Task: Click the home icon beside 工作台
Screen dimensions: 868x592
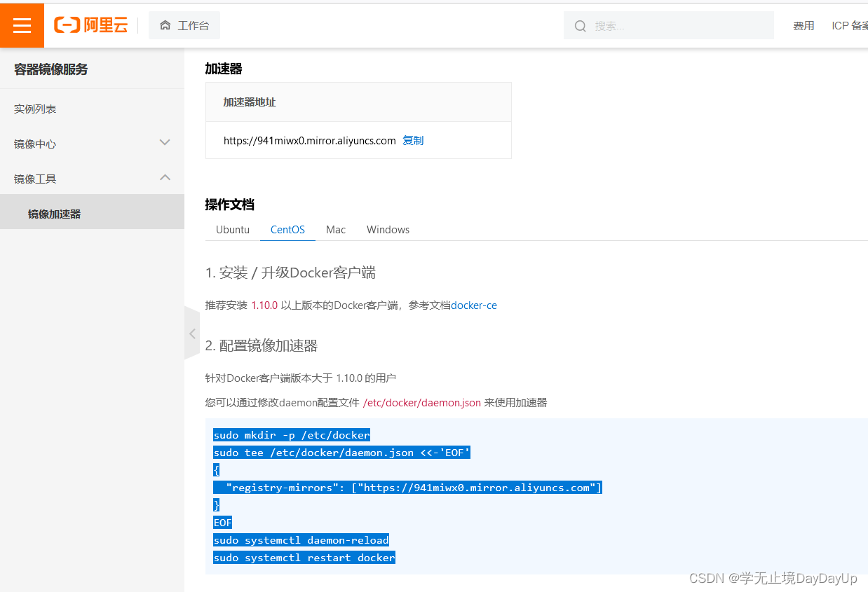Action: pos(165,25)
